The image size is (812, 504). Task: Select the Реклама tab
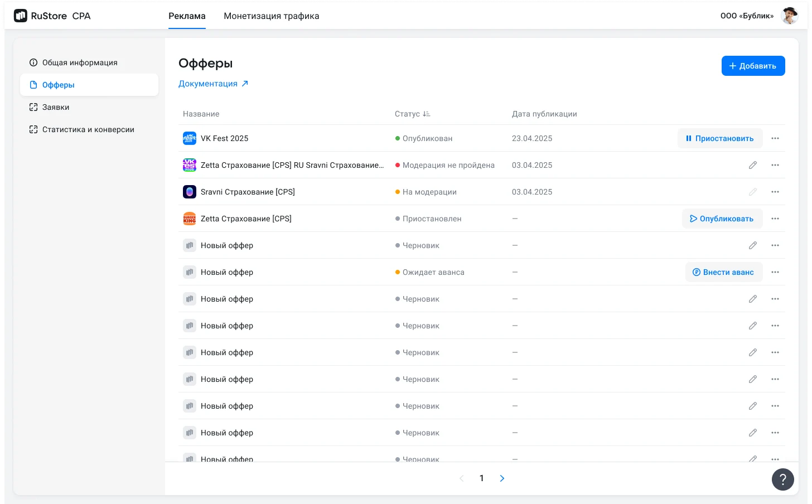187,16
